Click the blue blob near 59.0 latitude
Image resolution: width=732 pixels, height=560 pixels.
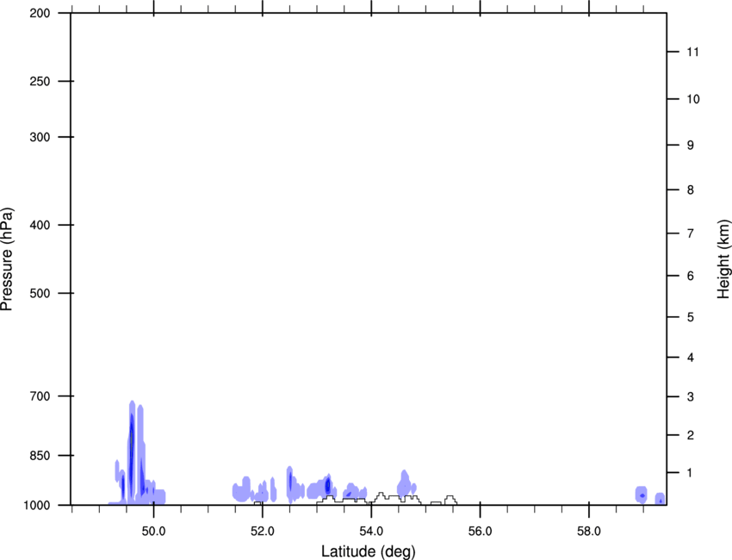[642, 495]
